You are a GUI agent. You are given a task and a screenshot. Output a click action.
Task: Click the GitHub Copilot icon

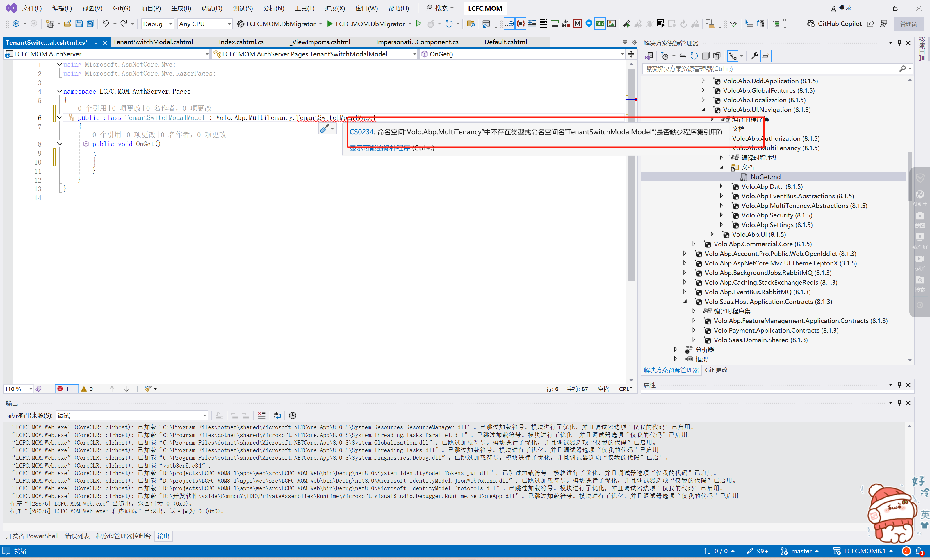811,24
